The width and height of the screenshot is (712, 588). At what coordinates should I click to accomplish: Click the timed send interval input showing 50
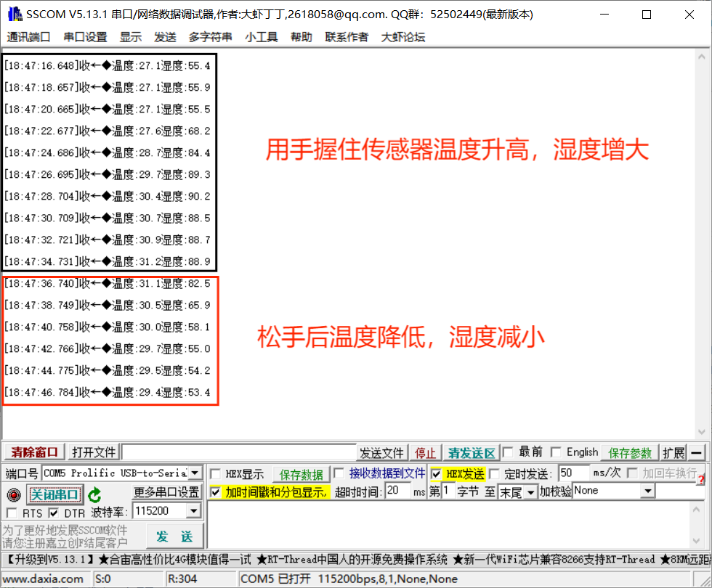click(574, 473)
